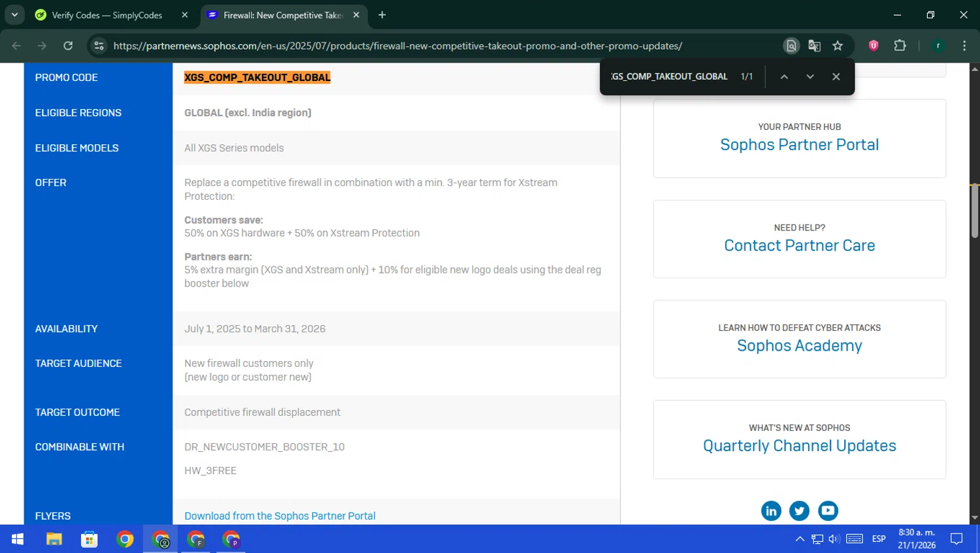
Task: Open the translate page icon
Action: tap(814, 46)
